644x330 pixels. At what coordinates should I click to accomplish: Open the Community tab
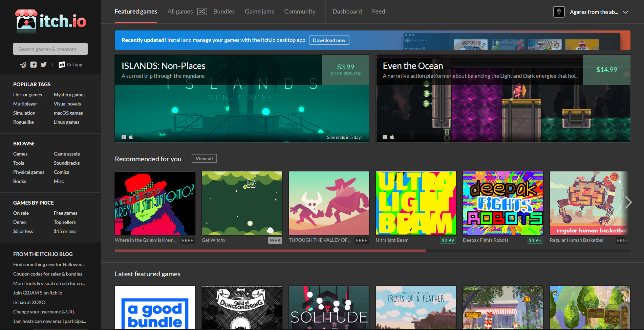pyautogui.click(x=300, y=11)
